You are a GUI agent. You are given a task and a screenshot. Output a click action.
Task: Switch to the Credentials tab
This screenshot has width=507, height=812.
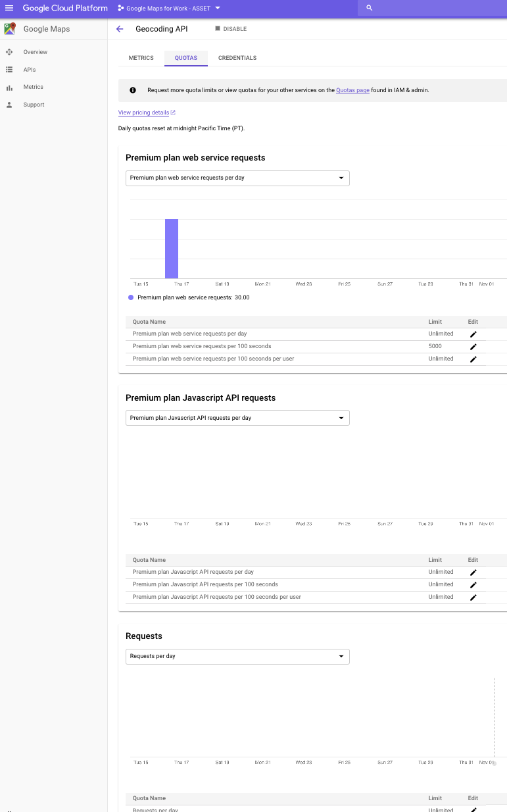click(237, 58)
